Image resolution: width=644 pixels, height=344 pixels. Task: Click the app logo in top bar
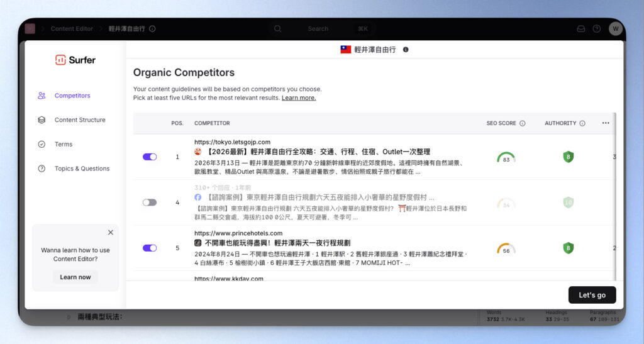(x=30, y=29)
